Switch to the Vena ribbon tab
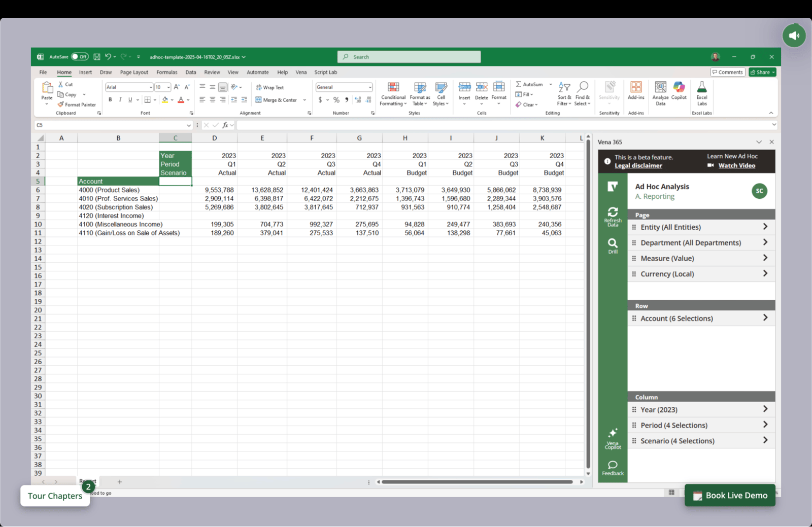 click(x=301, y=72)
